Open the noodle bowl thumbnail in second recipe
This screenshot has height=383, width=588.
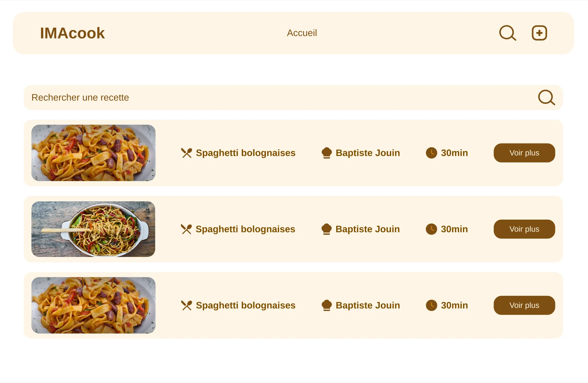pyautogui.click(x=93, y=229)
